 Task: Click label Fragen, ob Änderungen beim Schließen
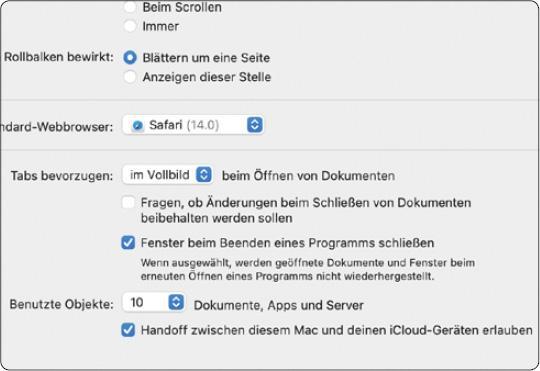coord(306,210)
